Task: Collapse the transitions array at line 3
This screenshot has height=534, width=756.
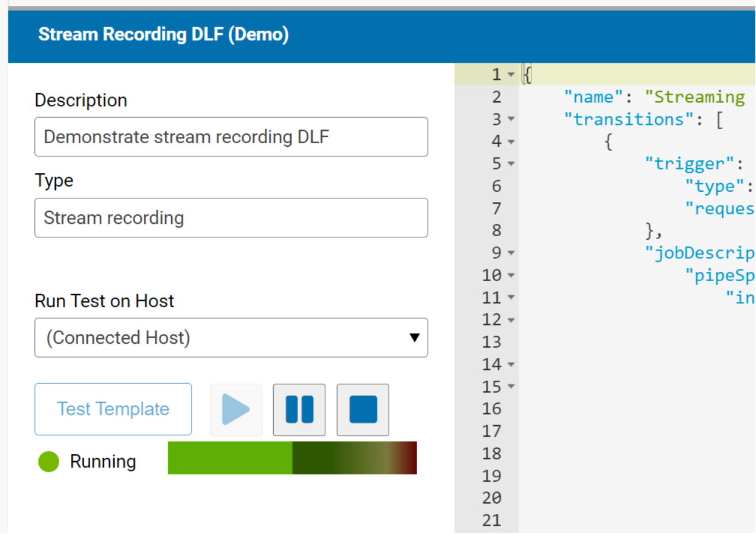Action: click(511, 120)
